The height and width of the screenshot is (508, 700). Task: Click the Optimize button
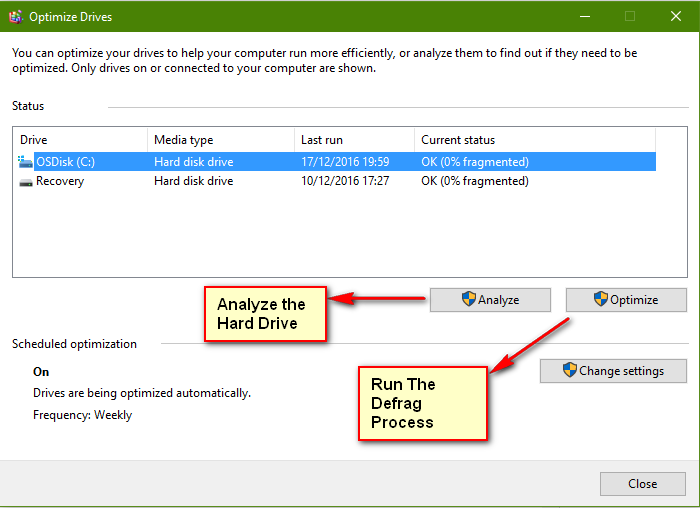(626, 300)
